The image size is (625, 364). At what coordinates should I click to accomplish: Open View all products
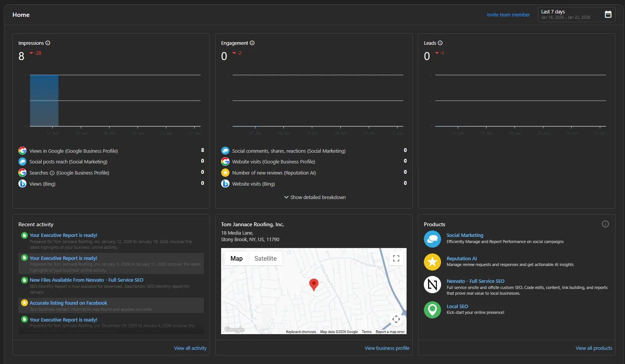594,348
